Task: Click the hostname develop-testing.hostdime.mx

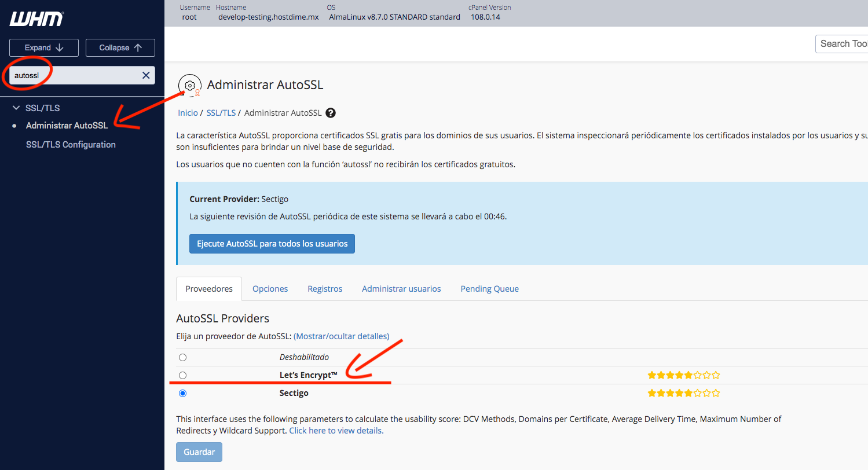Action: pos(269,17)
